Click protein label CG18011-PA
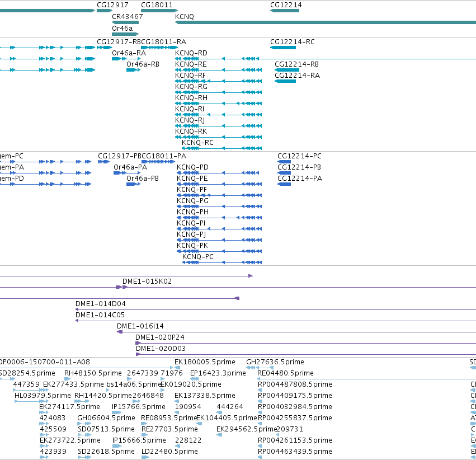The height and width of the screenshot is (460, 476). (x=164, y=156)
